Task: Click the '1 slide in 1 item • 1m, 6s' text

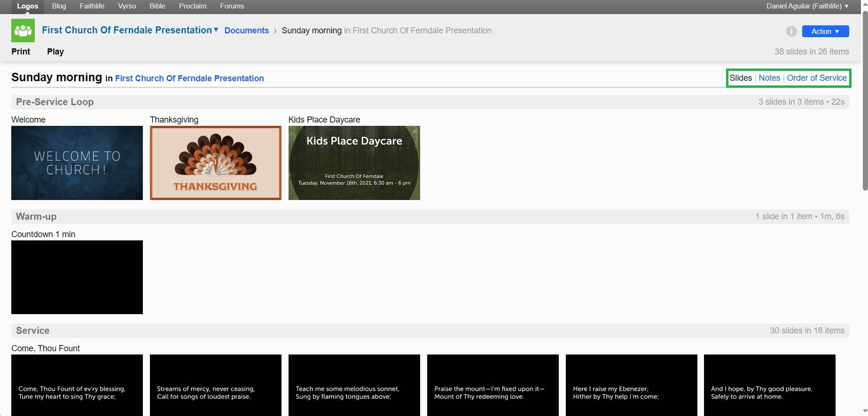Action: (800, 216)
